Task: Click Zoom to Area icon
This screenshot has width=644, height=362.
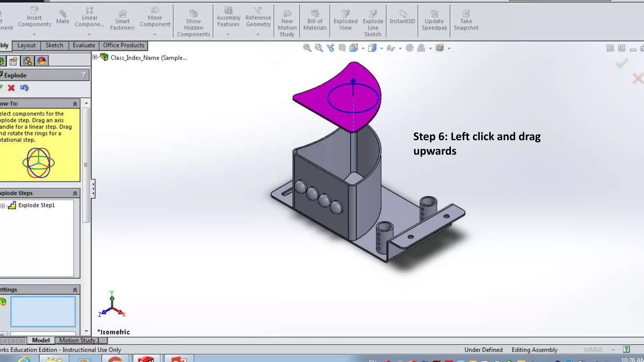Action: click(319, 48)
